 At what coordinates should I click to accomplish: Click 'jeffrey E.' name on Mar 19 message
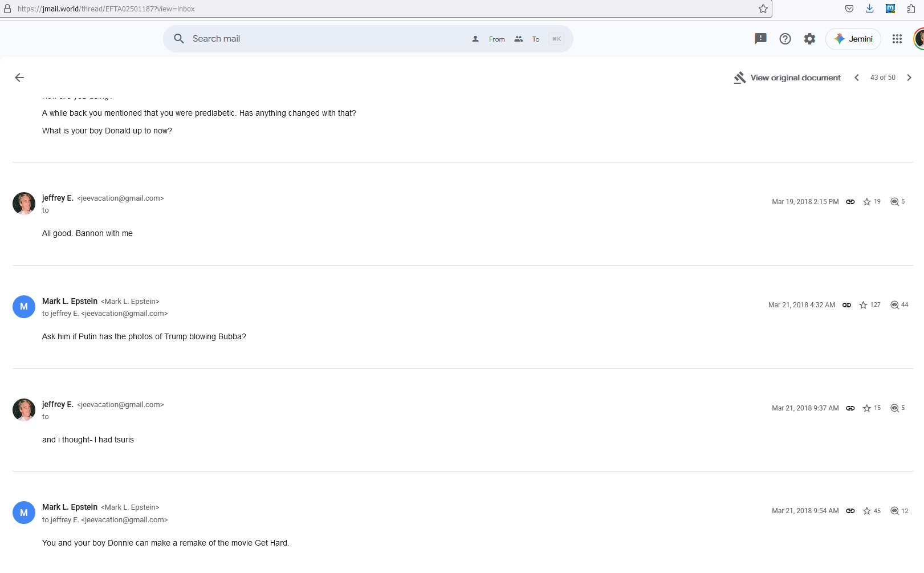tap(58, 198)
